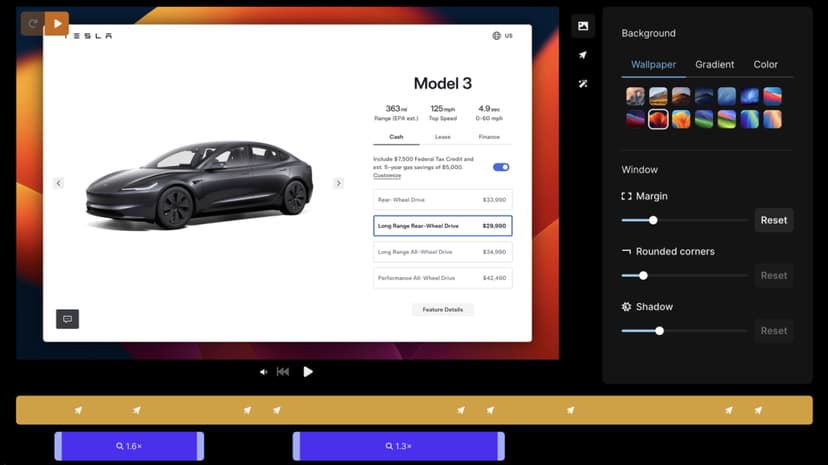The height and width of the screenshot is (465, 828).
Task: Select the 1.6× zoom segment
Action: 129,446
